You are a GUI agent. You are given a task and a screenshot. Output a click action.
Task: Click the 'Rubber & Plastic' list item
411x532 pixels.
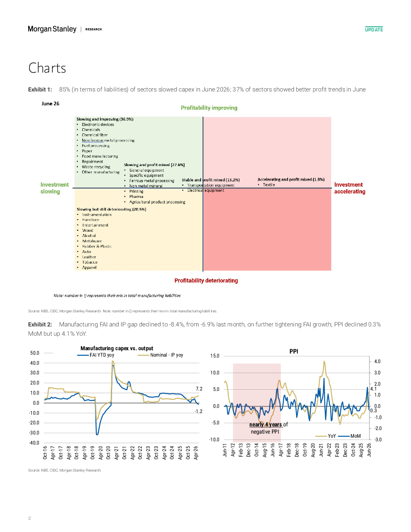97,246
